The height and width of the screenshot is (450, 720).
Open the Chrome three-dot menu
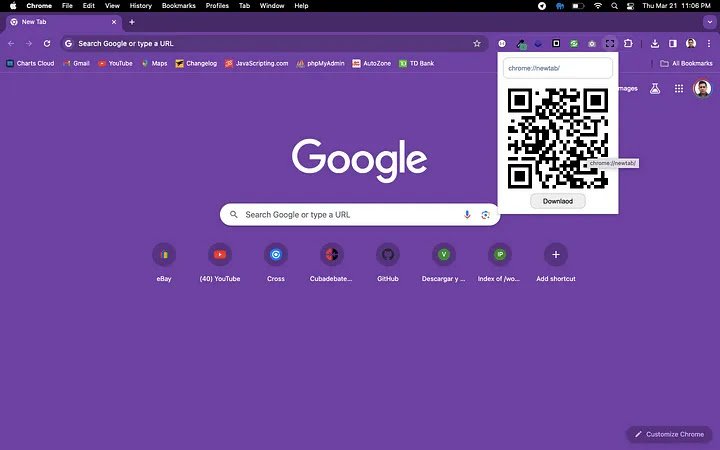709,44
